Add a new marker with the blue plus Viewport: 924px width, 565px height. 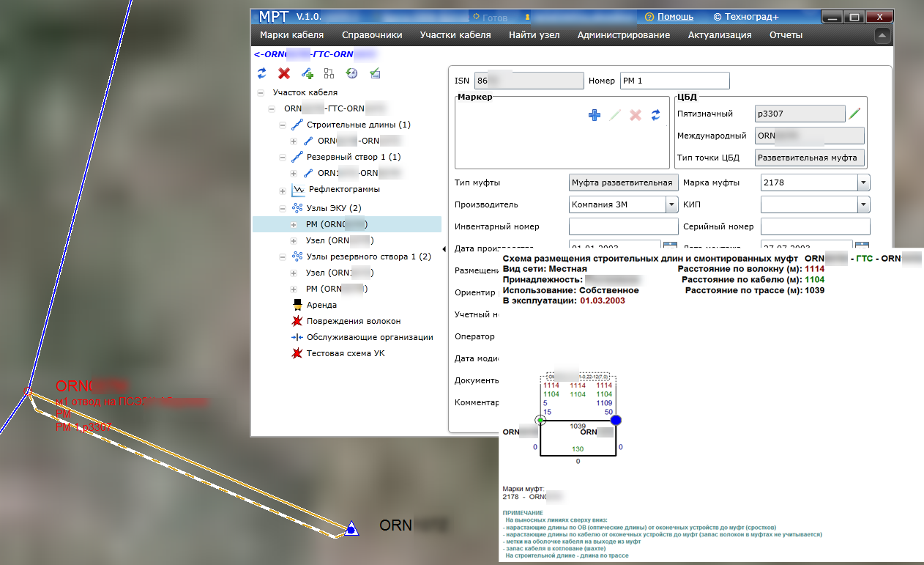click(x=595, y=115)
